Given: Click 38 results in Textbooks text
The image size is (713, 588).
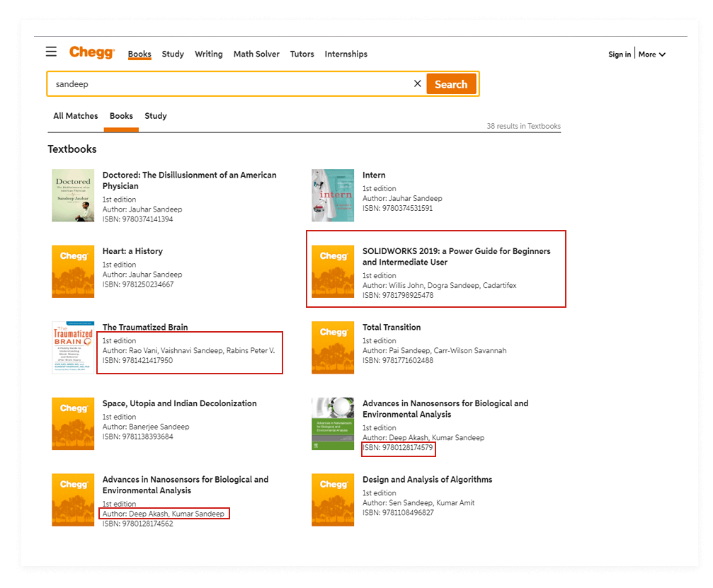Looking at the screenshot, I should click(524, 126).
